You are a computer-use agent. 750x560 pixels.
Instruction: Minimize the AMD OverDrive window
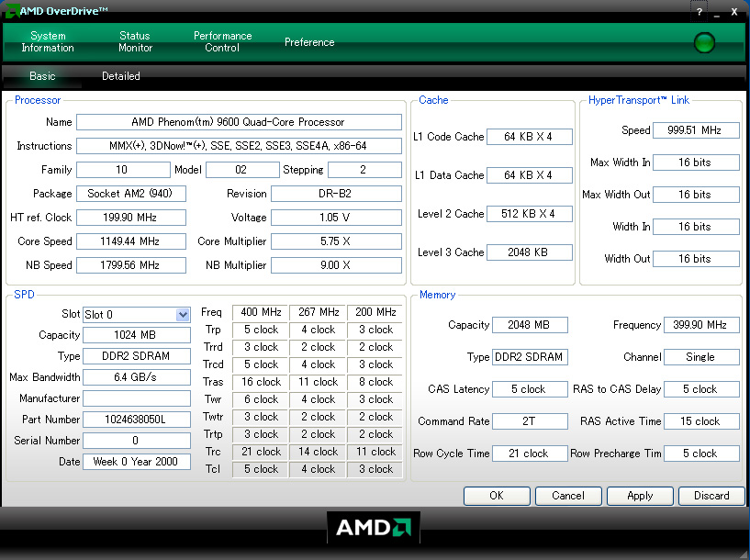click(x=716, y=12)
